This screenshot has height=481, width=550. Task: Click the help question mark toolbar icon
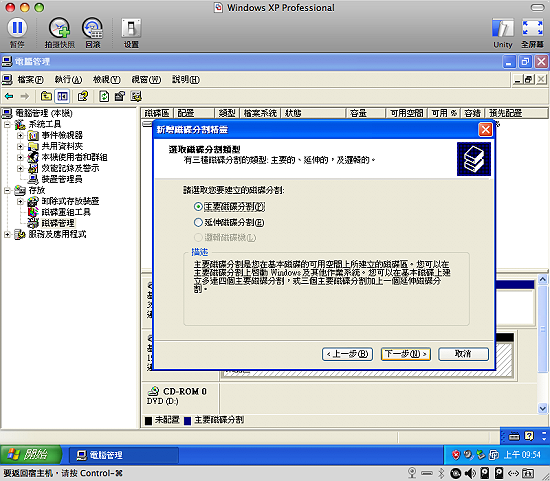[x=83, y=96]
